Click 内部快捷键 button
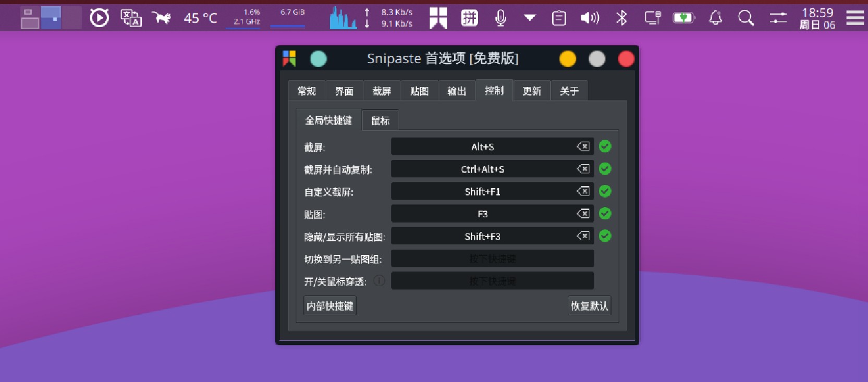This screenshot has height=382, width=868. click(x=330, y=306)
